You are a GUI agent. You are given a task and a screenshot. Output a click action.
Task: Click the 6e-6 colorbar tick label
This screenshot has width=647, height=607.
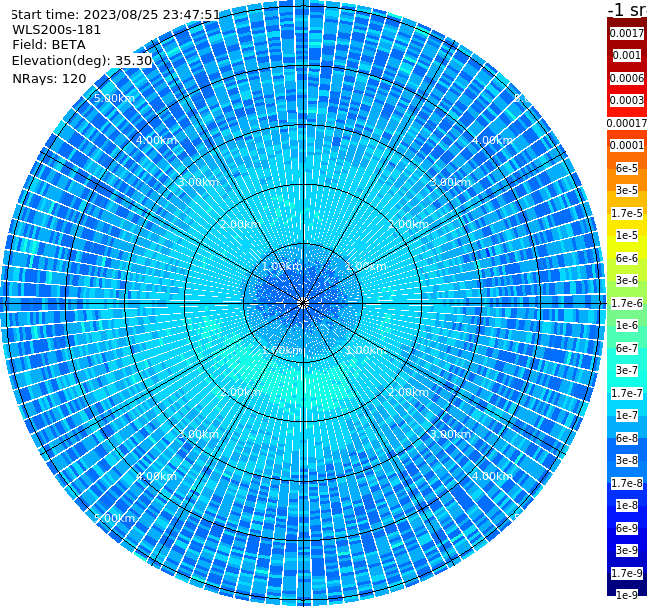627,258
